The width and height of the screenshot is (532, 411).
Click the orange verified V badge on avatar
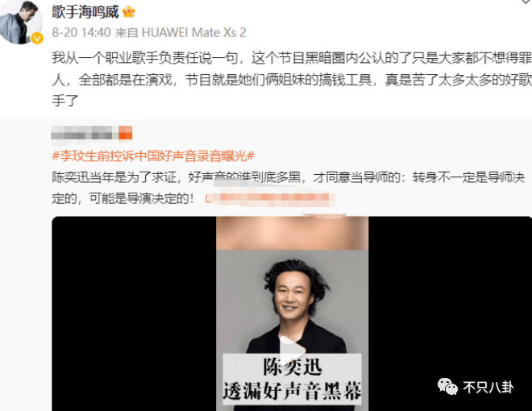click(37, 39)
